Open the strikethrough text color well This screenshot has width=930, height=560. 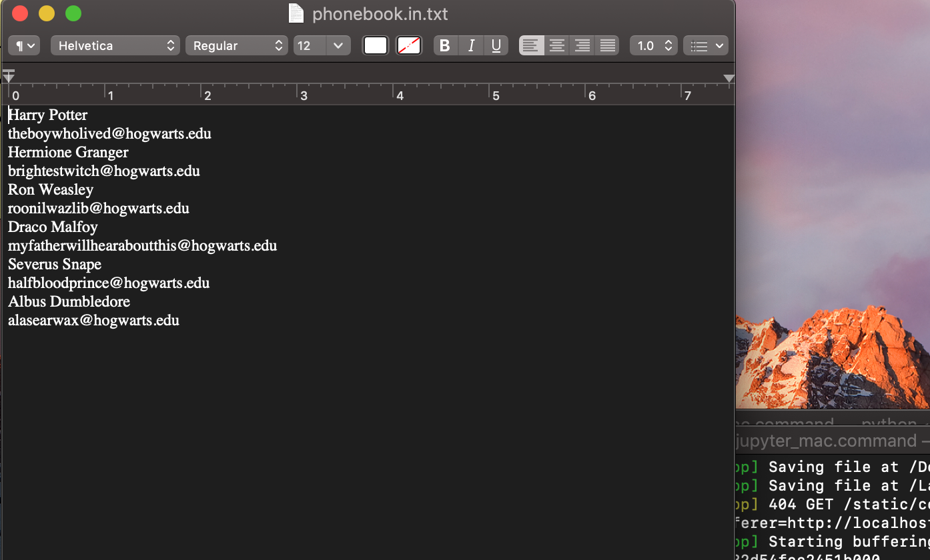point(408,45)
